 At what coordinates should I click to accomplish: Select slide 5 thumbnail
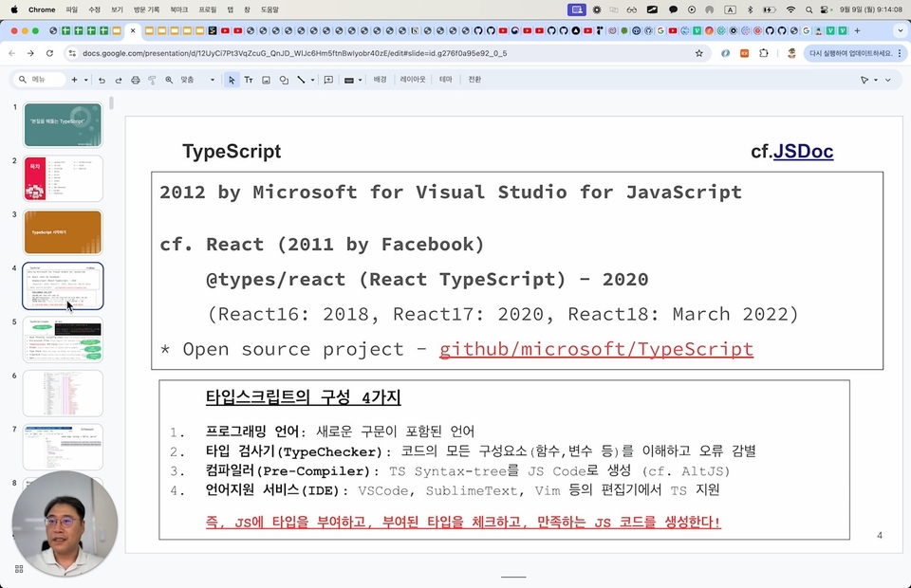[x=63, y=340]
